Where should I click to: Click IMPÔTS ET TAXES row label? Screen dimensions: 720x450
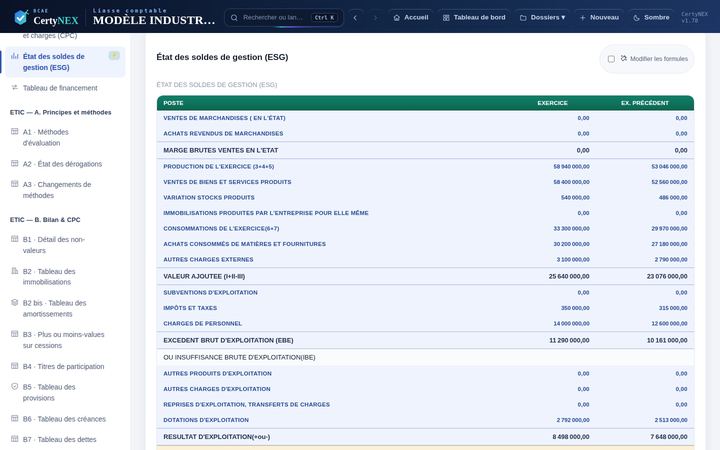click(190, 308)
